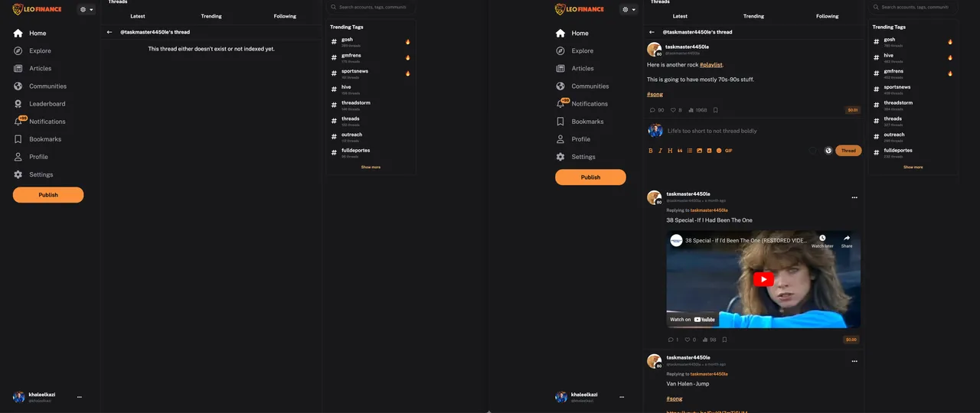Switch to the Trending tab above the rock playlist thread
980x413 pixels.
click(753, 16)
